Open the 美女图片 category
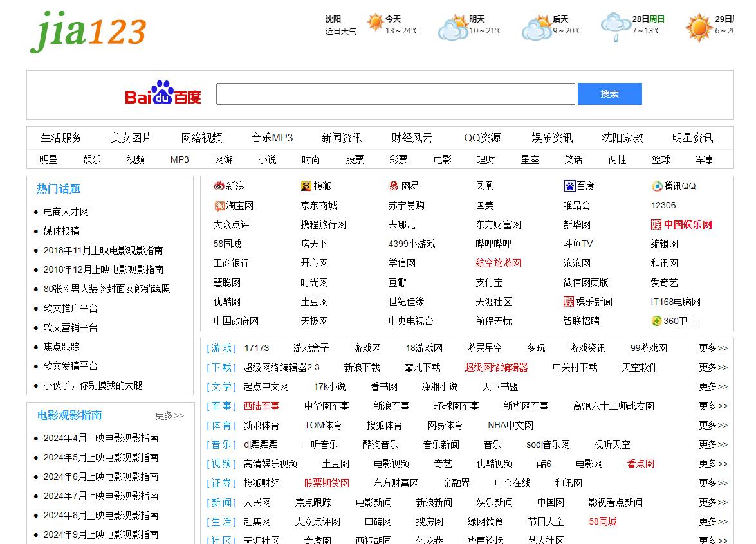Viewport: 756px width, 544px height. 131,138
